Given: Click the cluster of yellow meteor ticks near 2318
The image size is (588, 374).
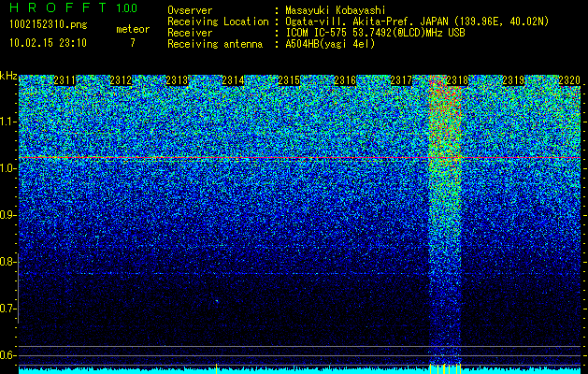Looking at the screenshot, I should click(445, 368).
